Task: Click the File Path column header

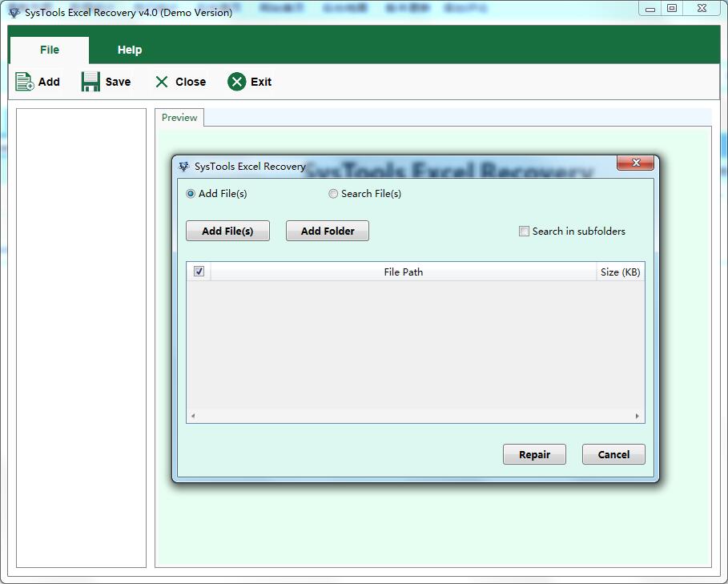Action: [404, 272]
